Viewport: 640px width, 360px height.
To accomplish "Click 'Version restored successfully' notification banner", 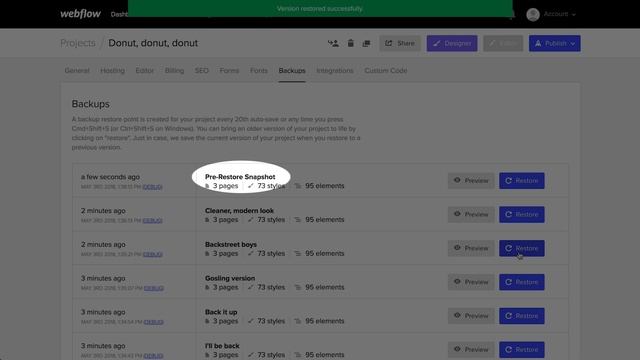I will pos(320,9).
